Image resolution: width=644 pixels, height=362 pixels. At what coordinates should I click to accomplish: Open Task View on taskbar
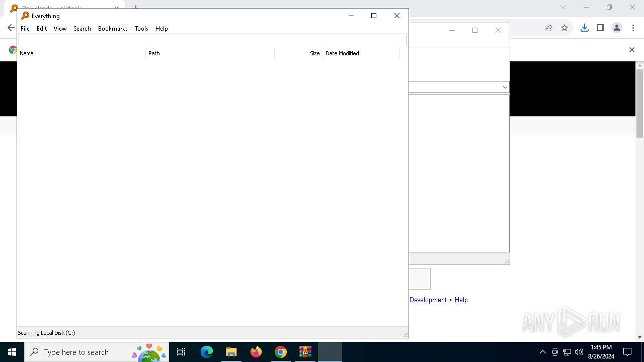click(x=181, y=352)
